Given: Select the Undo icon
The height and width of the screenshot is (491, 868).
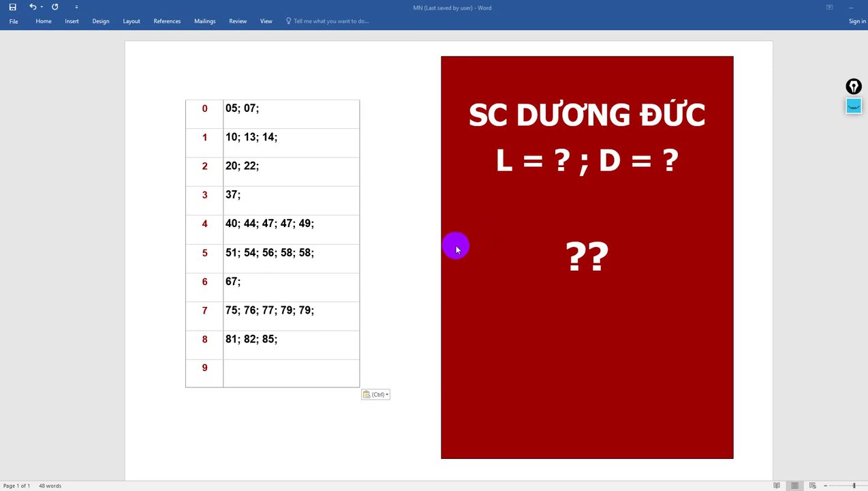Looking at the screenshot, I should (x=32, y=7).
